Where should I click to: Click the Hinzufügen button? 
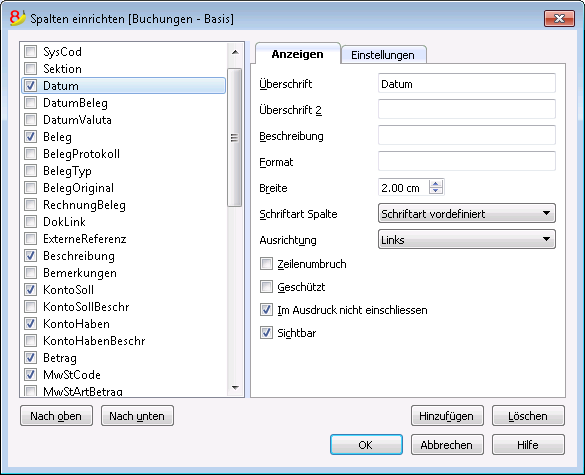pyautogui.click(x=447, y=416)
